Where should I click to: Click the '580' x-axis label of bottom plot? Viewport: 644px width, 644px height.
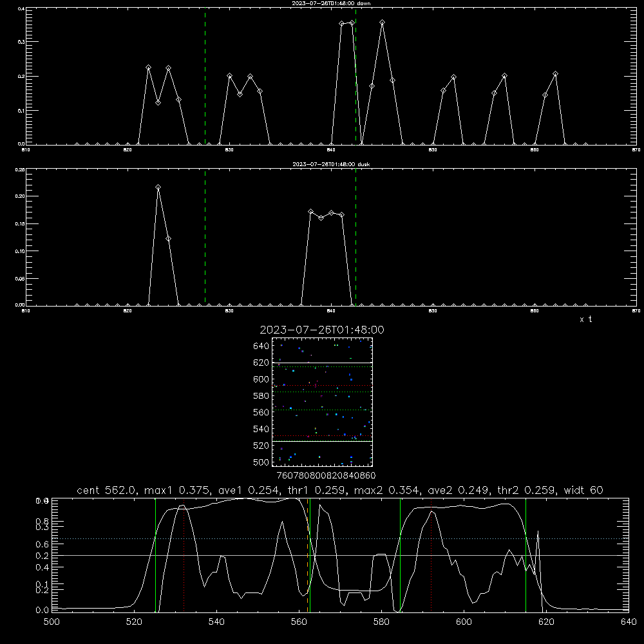pos(381,622)
